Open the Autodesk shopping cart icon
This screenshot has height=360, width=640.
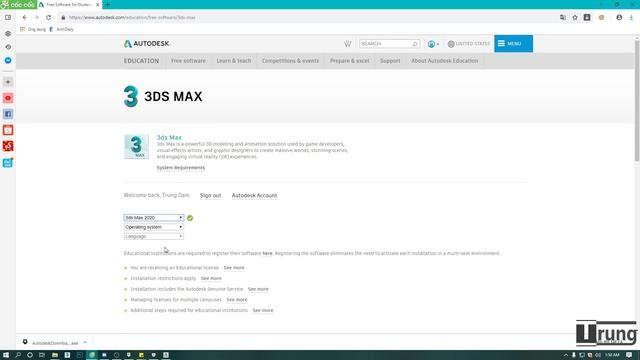point(347,44)
